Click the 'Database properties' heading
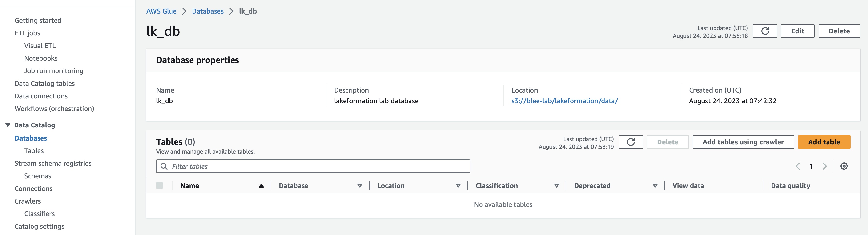Image resolution: width=868 pixels, height=235 pixels. [x=197, y=60]
